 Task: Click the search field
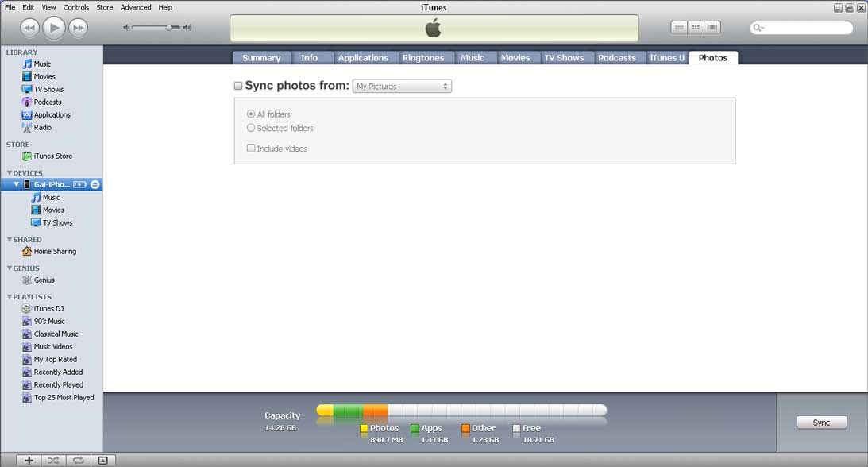(x=801, y=28)
